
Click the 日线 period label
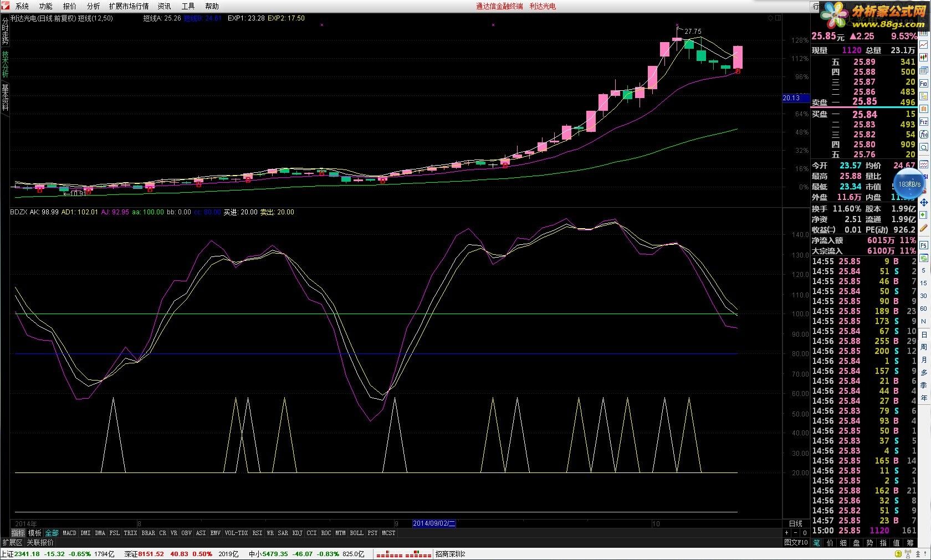796,523
